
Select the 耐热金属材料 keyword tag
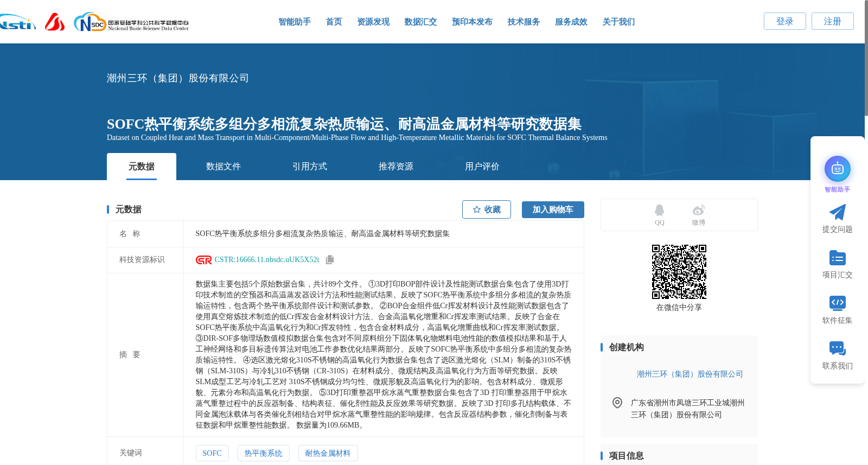328,453
